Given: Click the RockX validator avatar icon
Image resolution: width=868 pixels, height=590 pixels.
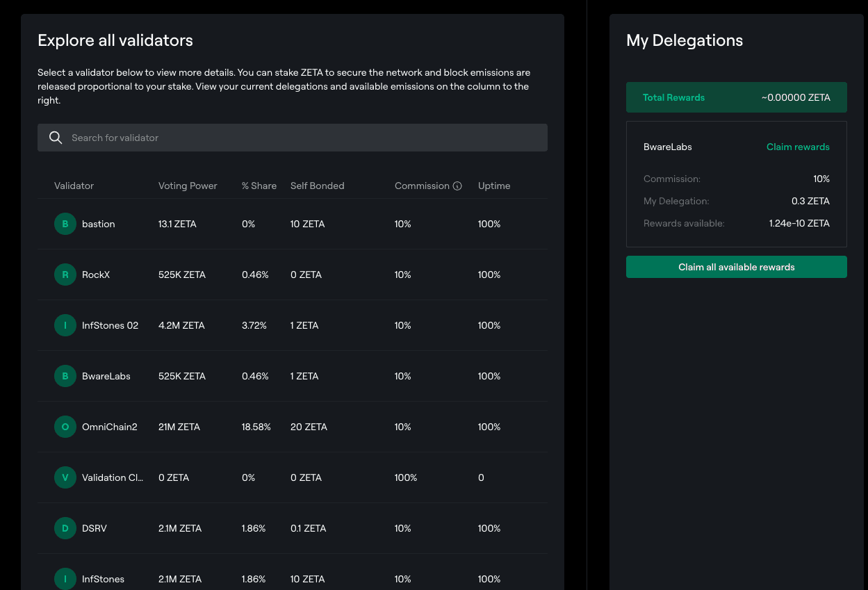Looking at the screenshot, I should pyautogui.click(x=65, y=274).
